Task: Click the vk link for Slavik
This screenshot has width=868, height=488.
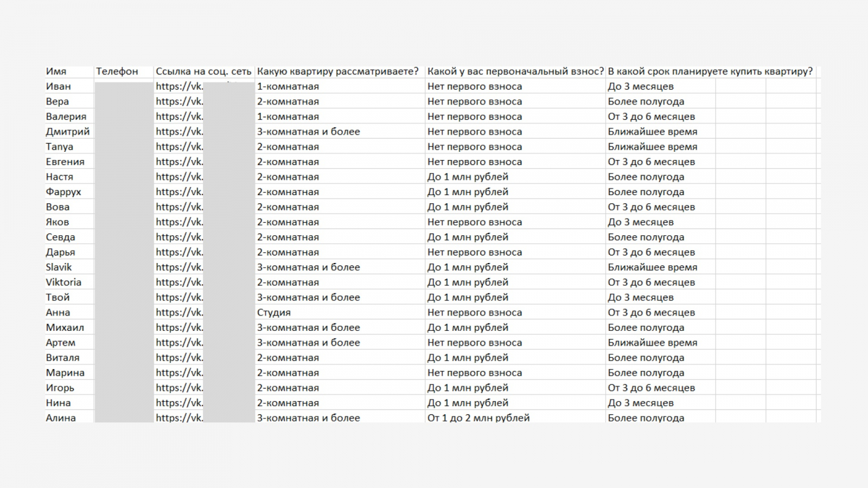Action: click(180, 267)
